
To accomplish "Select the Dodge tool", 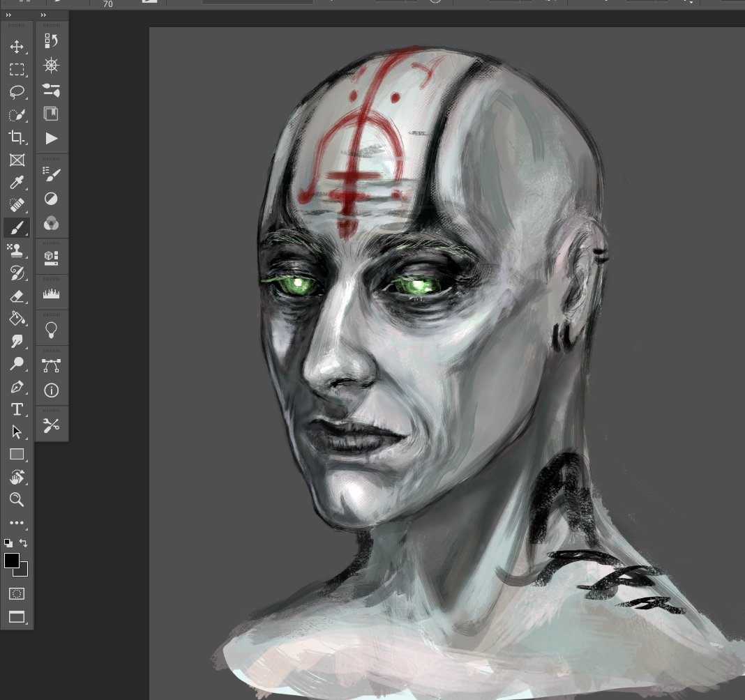I will [x=17, y=364].
